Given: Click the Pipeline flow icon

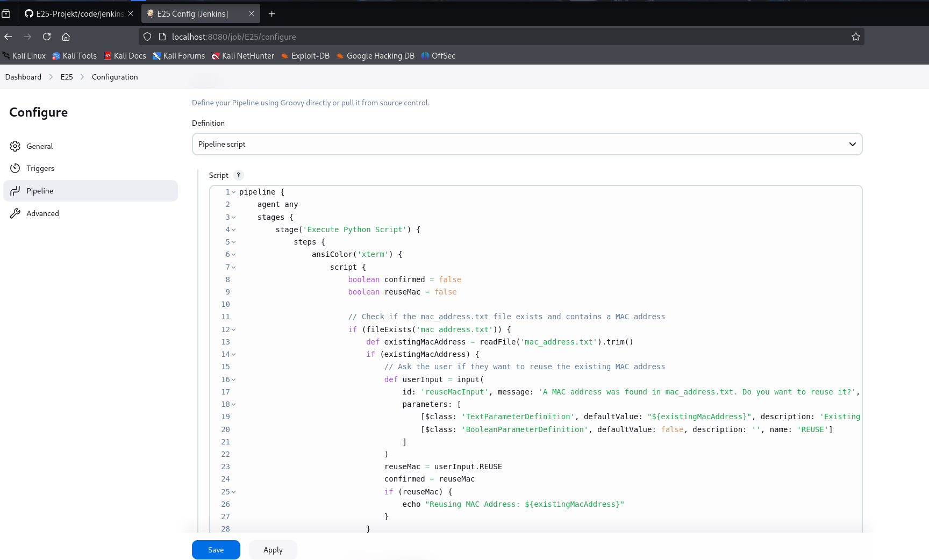Looking at the screenshot, I should (x=15, y=191).
